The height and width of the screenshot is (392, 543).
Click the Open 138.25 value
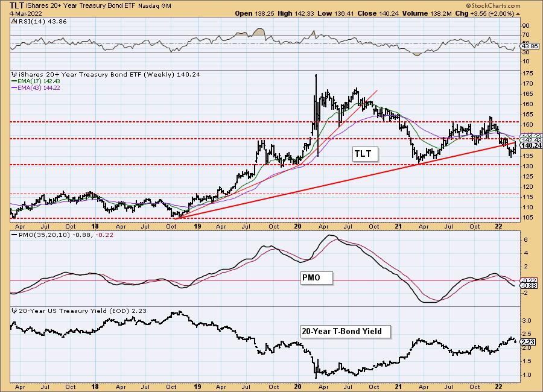click(x=255, y=13)
